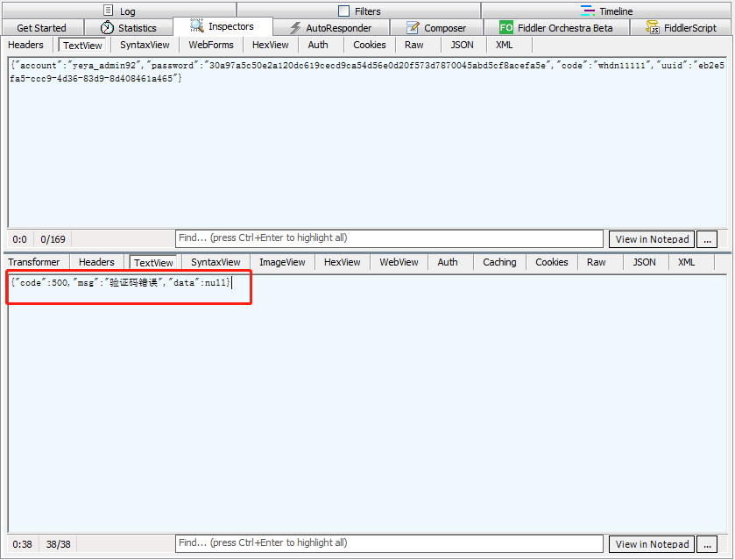Image resolution: width=735 pixels, height=560 pixels.
Task: Click the Timeline tab icon
Action: coord(588,11)
